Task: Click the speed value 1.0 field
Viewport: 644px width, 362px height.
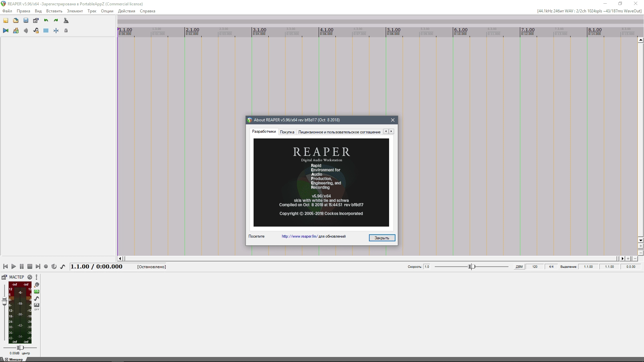Action: coord(427,267)
